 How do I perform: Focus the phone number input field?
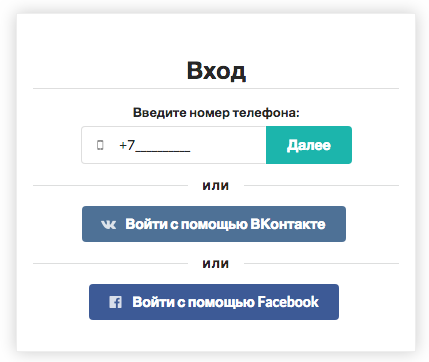174,145
